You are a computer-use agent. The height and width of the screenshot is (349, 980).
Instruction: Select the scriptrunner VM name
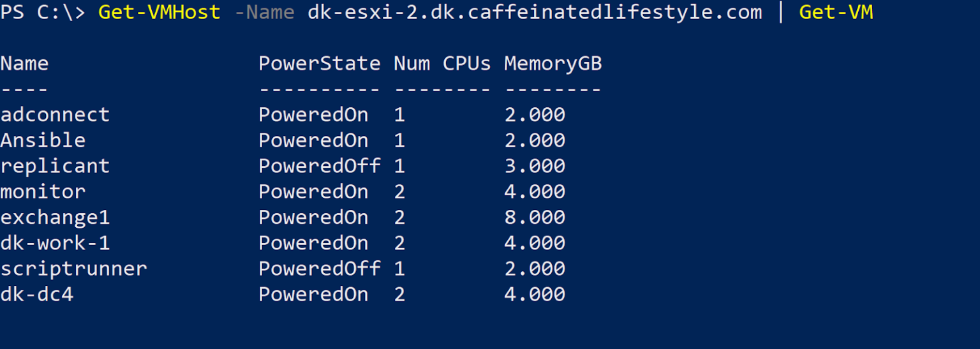[x=73, y=269]
